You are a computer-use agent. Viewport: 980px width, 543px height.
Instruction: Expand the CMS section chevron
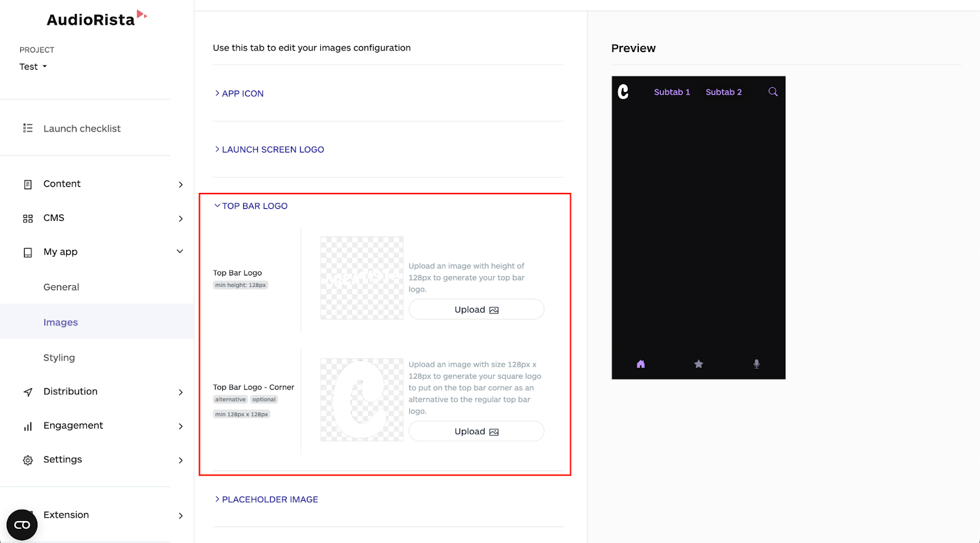[181, 219]
